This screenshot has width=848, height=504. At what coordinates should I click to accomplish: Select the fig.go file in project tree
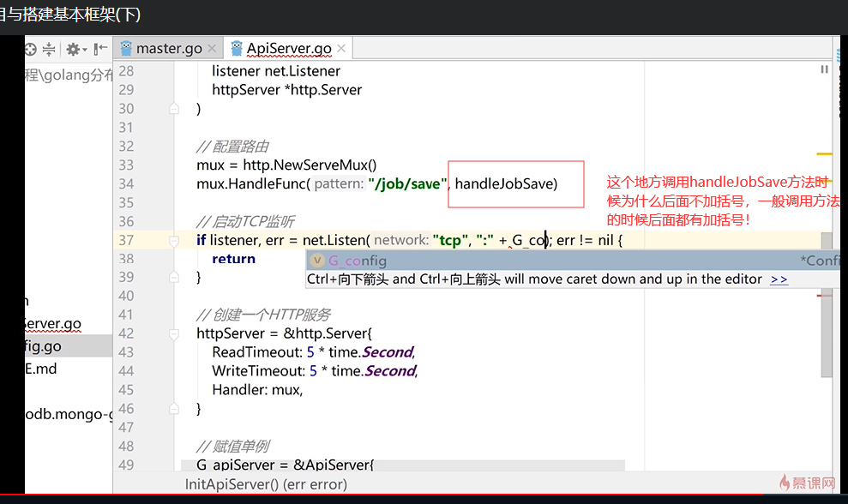tap(43, 346)
